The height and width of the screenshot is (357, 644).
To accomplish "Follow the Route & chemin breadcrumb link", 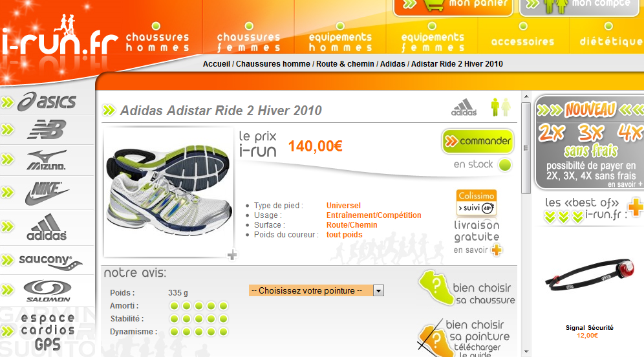I will [x=345, y=63].
